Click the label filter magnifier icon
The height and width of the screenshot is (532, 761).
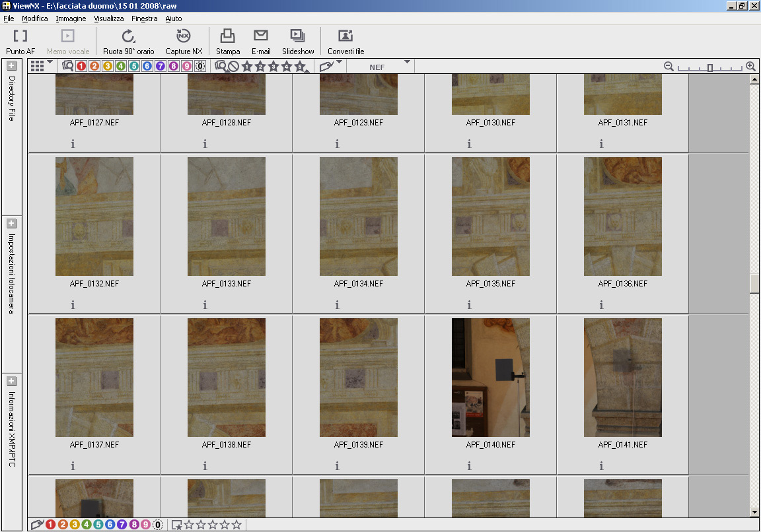coord(67,66)
